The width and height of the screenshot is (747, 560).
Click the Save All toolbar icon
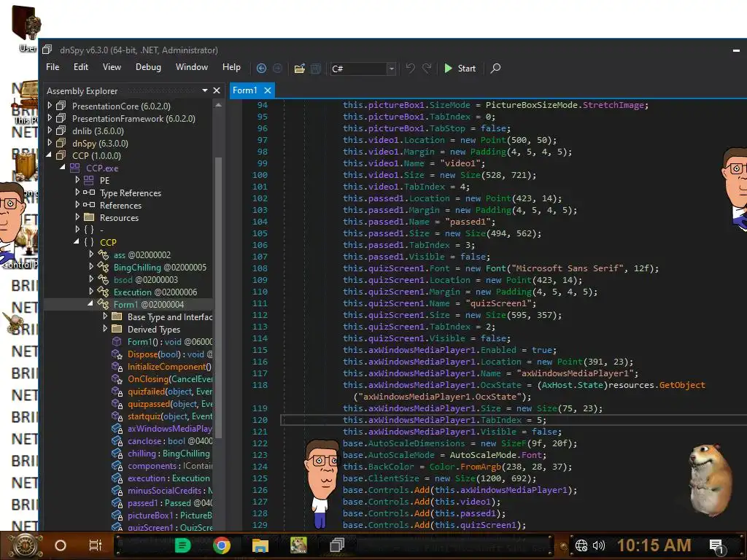tap(315, 68)
